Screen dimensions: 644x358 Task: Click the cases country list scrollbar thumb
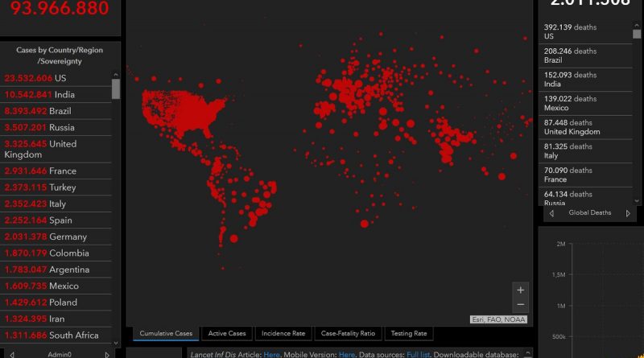coord(116,88)
